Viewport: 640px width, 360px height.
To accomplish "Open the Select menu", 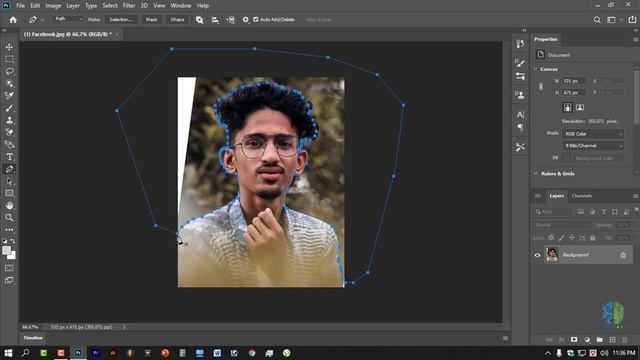I will tap(110, 6).
